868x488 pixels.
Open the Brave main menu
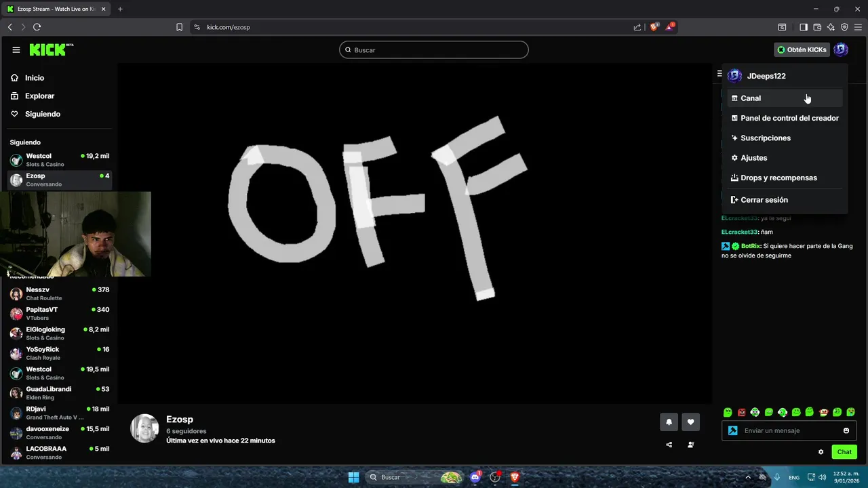(858, 27)
